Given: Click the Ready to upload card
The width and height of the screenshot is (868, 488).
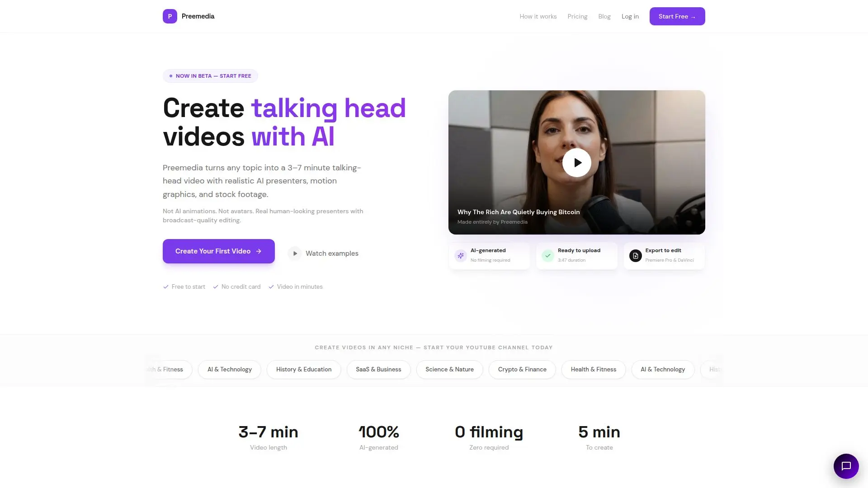Looking at the screenshot, I should point(576,256).
